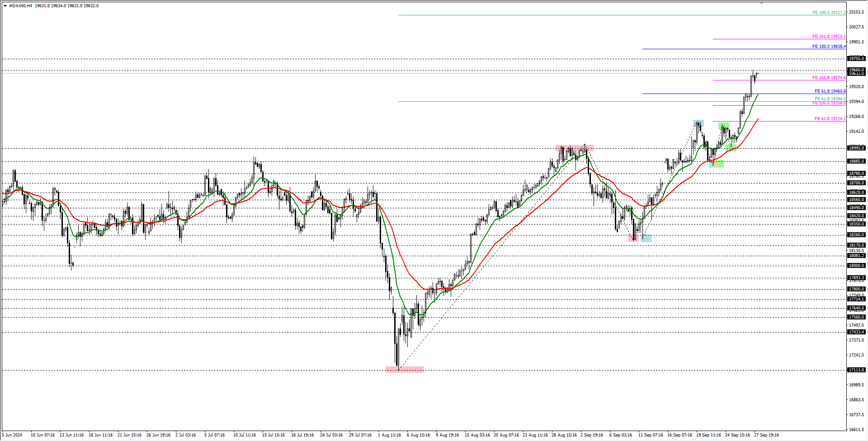Click the 24 Jul 03:16 time axis label
Viewport: 868px width, 441px height.
coord(331,435)
